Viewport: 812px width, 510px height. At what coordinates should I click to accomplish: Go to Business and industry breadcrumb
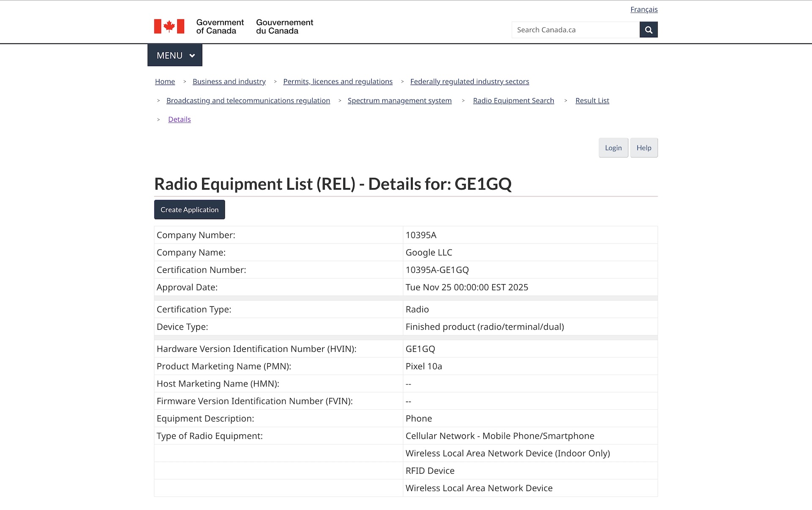coord(229,82)
